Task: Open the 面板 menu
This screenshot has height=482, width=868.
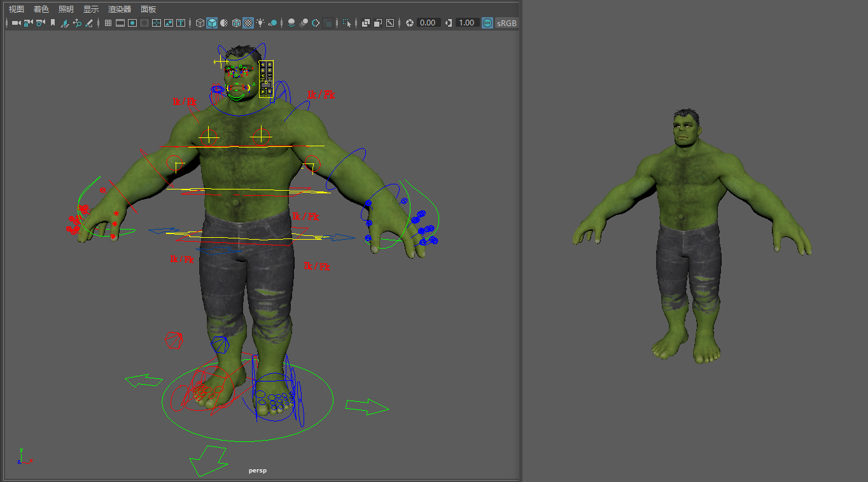Action: tap(148, 9)
